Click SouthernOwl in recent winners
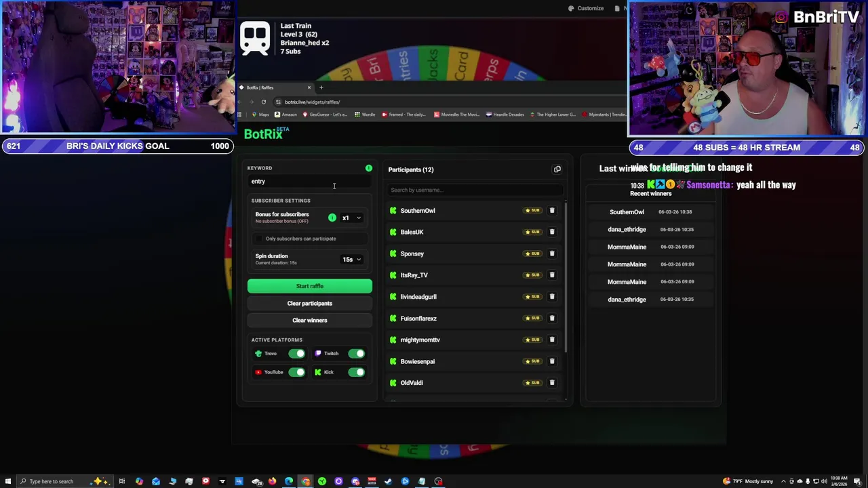The image size is (868, 488). [x=627, y=211]
